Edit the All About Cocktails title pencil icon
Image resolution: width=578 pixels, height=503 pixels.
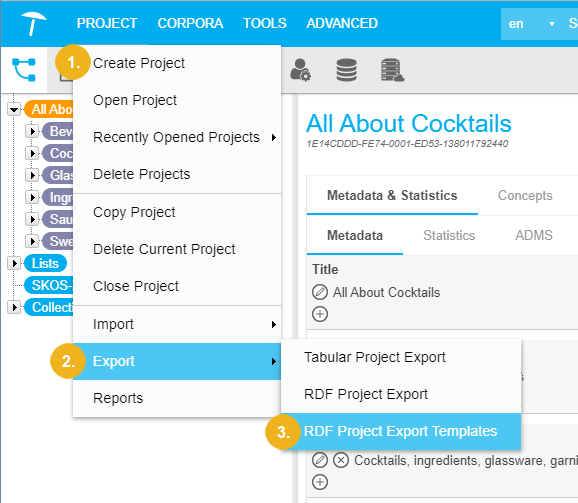tap(320, 292)
